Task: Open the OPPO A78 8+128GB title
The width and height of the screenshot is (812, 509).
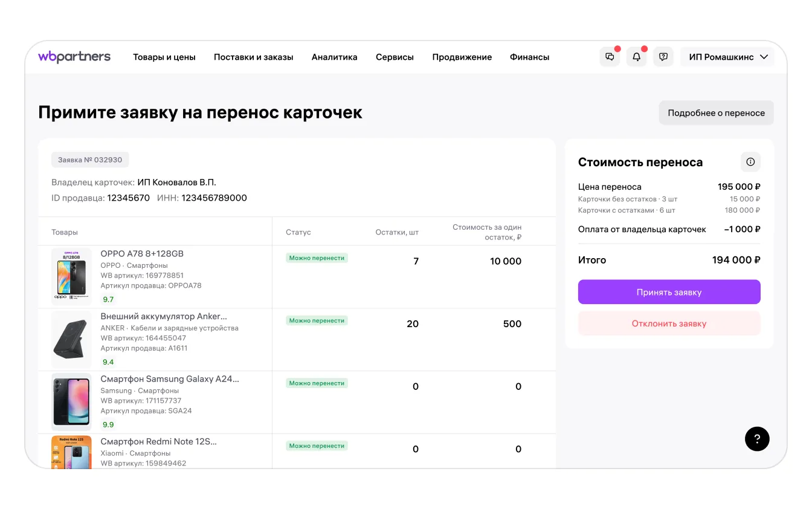Action: pos(142,254)
